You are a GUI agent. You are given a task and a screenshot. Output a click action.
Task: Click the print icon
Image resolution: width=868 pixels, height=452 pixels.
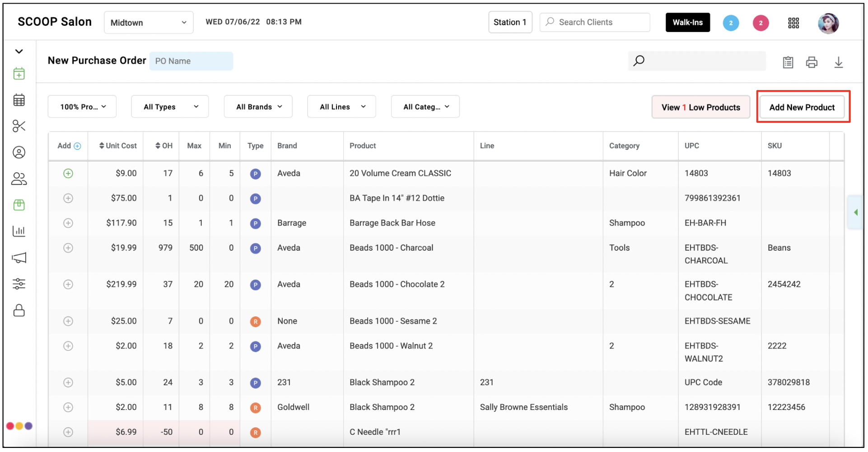(812, 62)
